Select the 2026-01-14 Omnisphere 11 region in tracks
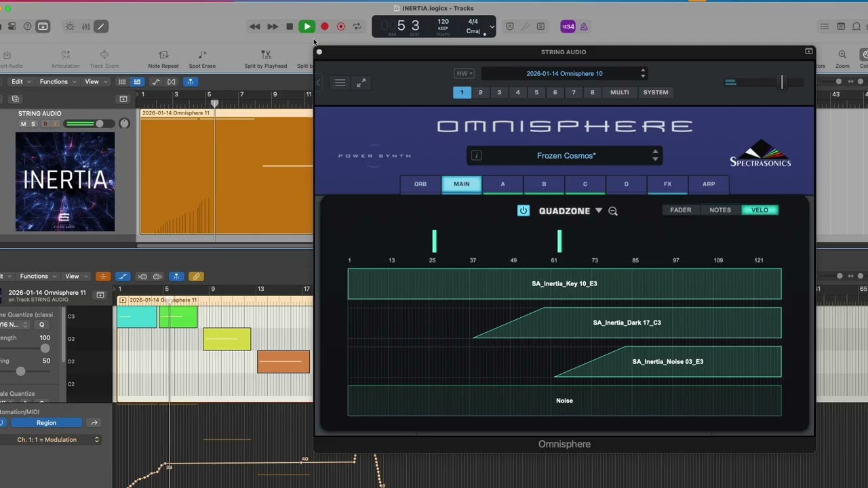Screen dimensions: 868x488 point(226,171)
